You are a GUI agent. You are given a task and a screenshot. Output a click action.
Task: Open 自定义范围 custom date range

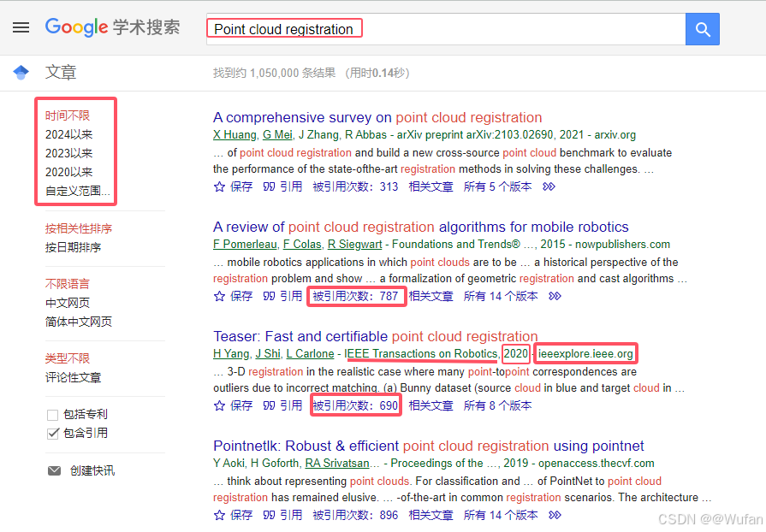point(78,191)
